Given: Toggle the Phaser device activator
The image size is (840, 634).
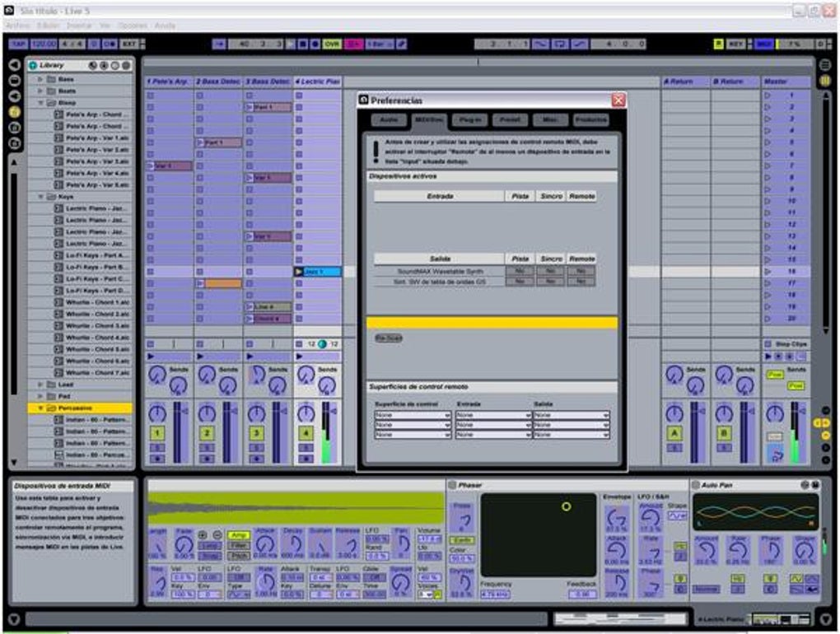Looking at the screenshot, I should pyautogui.click(x=452, y=485).
